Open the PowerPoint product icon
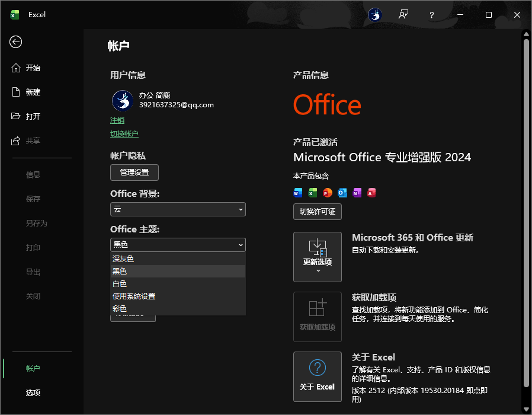The image size is (532, 415). 327,193
